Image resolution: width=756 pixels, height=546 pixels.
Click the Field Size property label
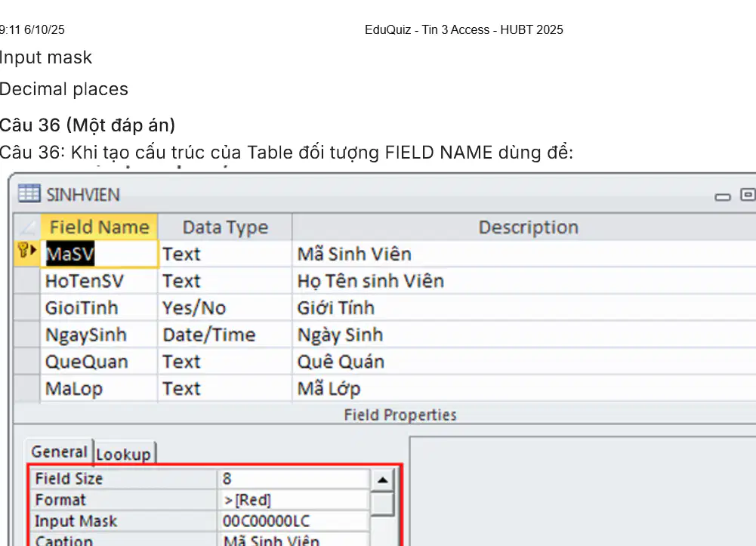(69, 479)
